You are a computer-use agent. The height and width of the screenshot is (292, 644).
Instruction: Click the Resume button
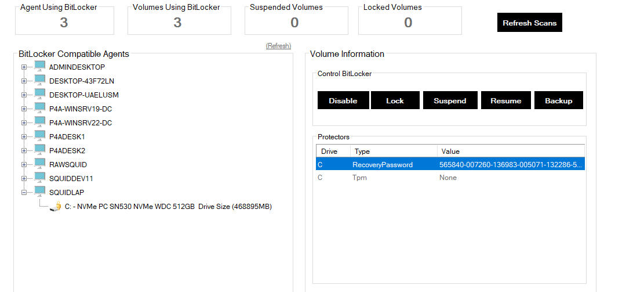[505, 100]
